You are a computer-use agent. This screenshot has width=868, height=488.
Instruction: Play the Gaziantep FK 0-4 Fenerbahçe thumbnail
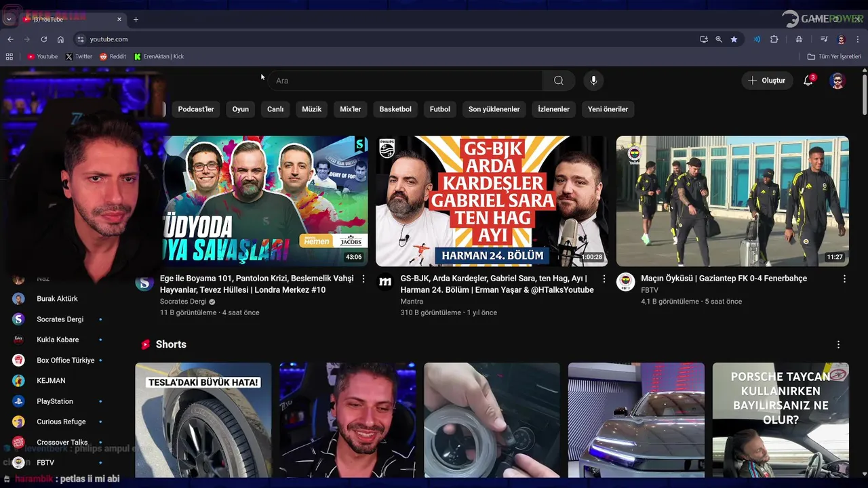click(732, 201)
